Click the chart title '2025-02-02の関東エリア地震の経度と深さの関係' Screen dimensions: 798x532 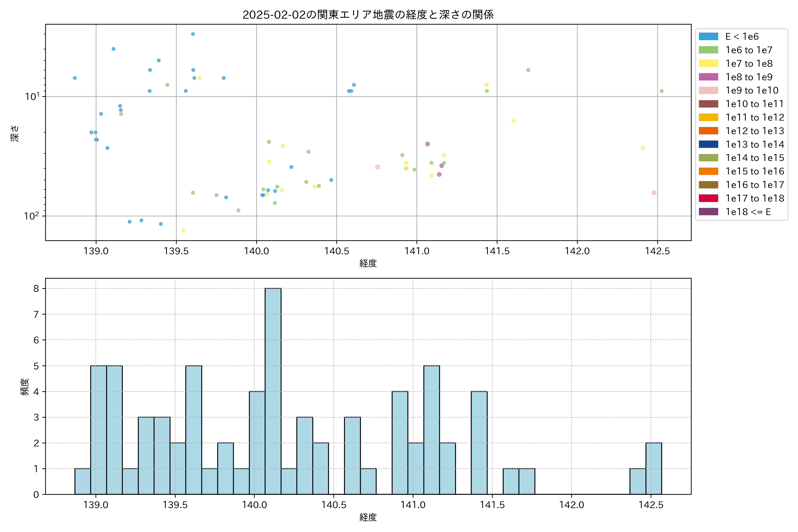pos(368,15)
